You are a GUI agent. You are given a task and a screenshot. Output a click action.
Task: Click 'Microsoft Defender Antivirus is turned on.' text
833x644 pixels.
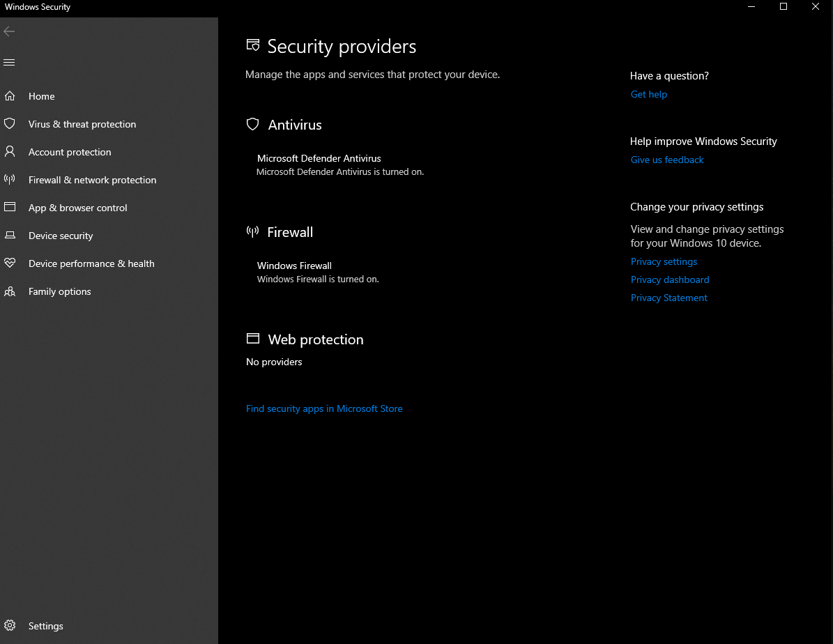(x=340, y=171)
